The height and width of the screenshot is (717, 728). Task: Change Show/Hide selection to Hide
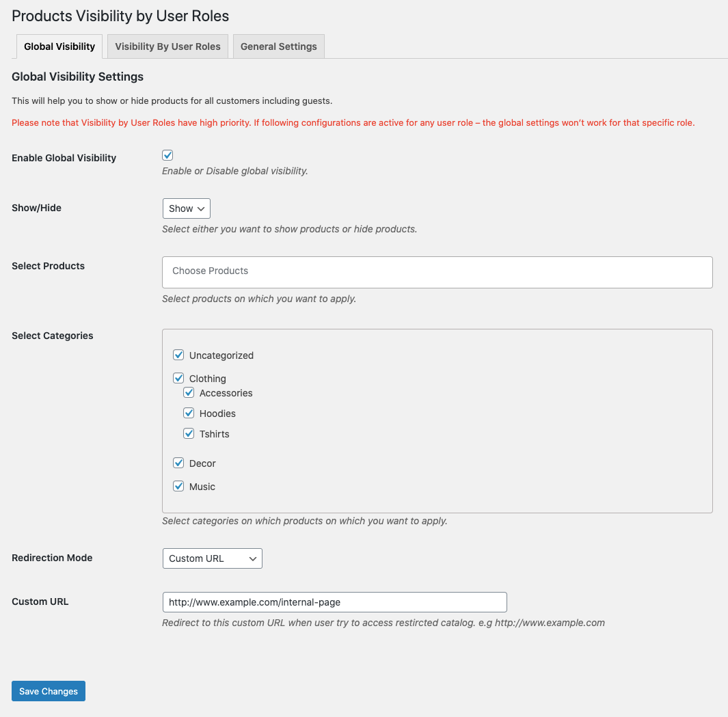(186, 208)
